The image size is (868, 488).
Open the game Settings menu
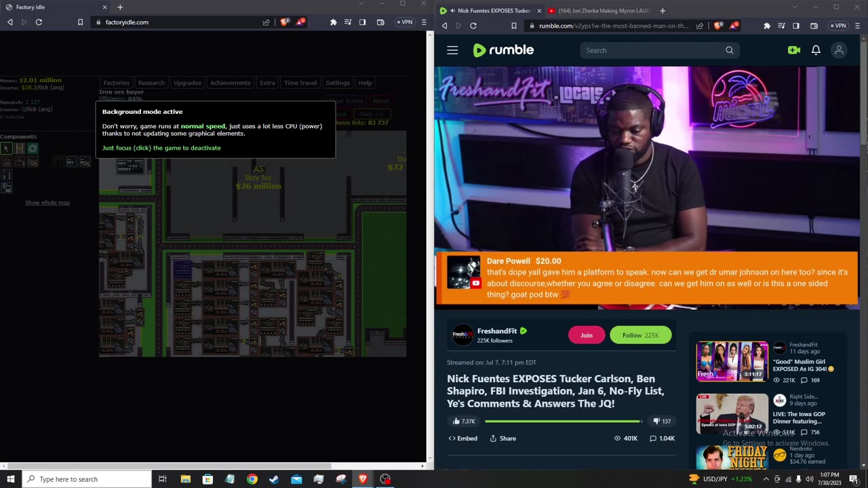click(x=338, y=83)
